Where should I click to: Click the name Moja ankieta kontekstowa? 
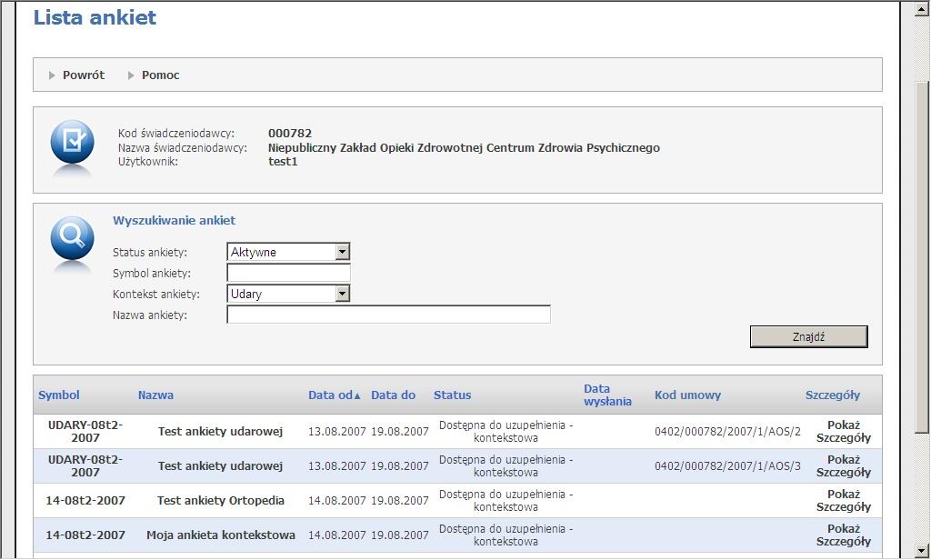[x=221, y=535]
